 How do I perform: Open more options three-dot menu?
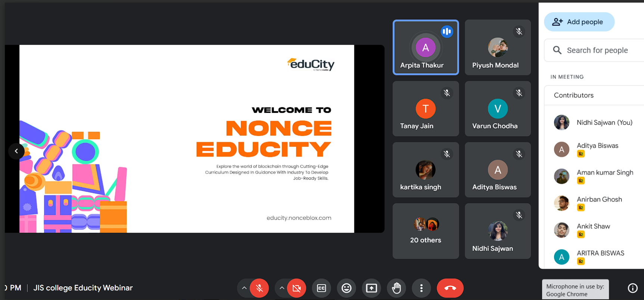[x=421, y=288]
